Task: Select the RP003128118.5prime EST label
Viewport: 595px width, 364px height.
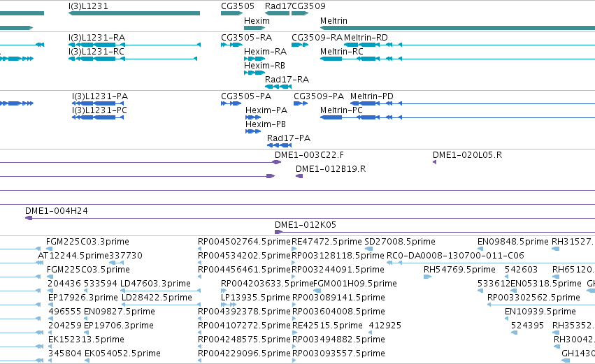Action: [x=338, y=256]
